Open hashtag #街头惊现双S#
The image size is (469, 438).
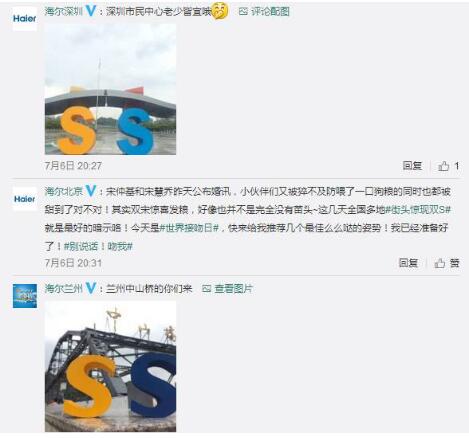pos(418,210)
